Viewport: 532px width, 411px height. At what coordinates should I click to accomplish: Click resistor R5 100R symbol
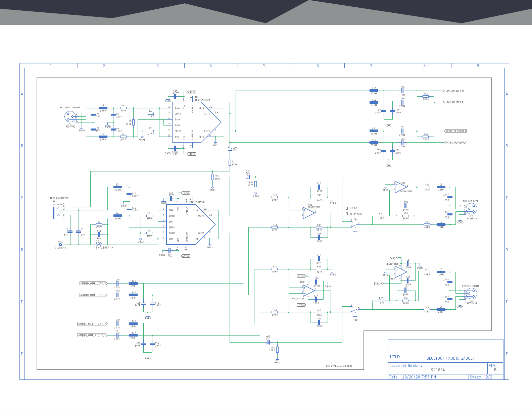point(133,122)
